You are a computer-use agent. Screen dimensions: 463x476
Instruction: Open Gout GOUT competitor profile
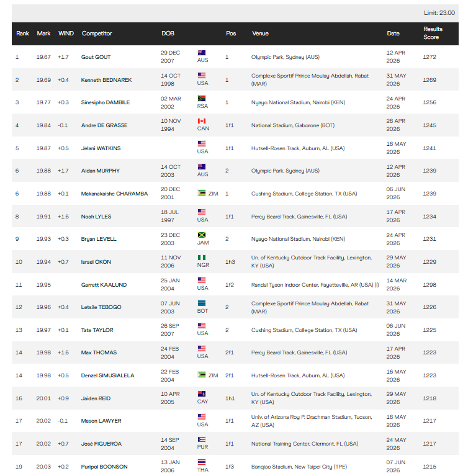pyautogui.click(x=96, y=57)
